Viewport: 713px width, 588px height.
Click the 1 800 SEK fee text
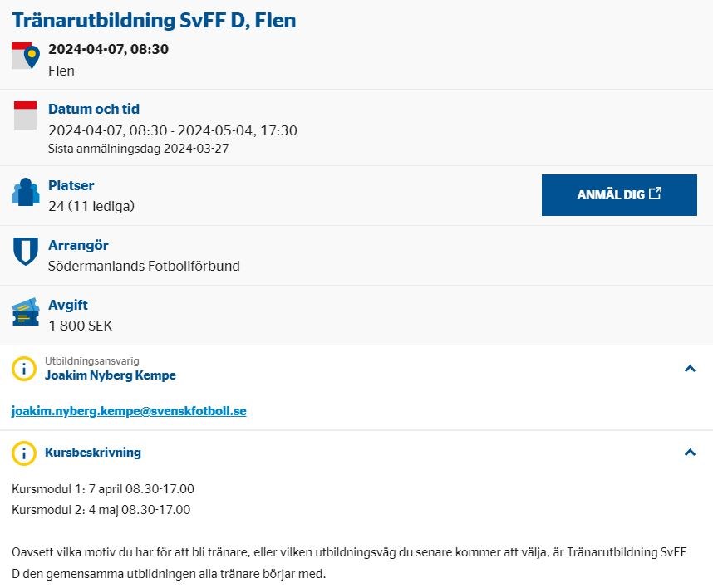(x=81, y=326)
